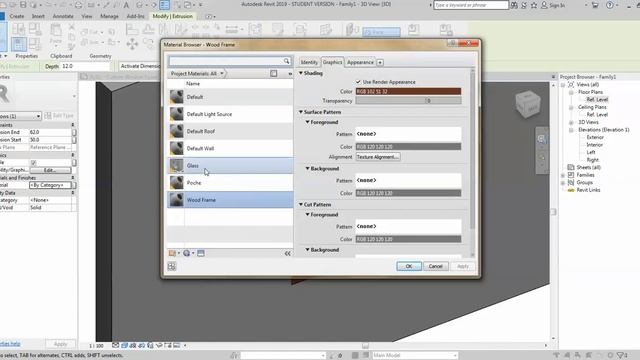
Task: Collapse the Surface Pattern section
Action: click(x=301, y=112)
